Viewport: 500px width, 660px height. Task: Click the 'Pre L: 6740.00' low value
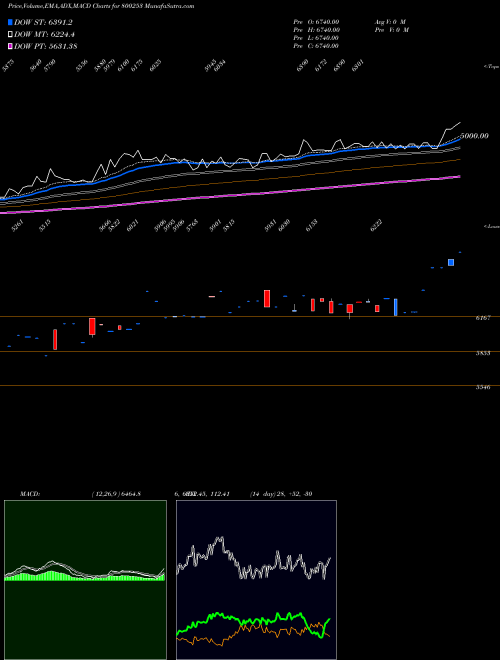316,38
